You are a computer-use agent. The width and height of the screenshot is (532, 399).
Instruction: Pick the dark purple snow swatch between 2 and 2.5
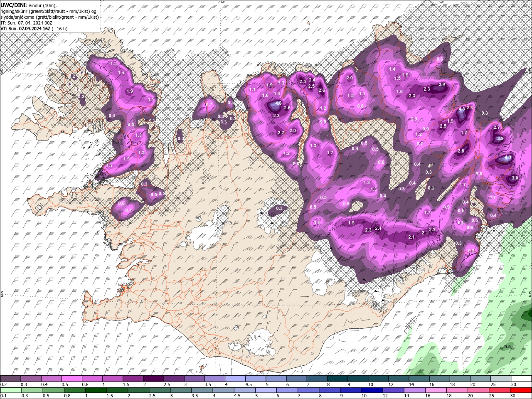coord(153,379)
